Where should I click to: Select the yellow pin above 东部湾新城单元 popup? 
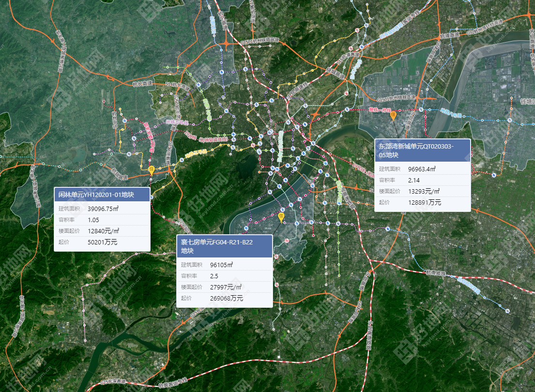394,115
